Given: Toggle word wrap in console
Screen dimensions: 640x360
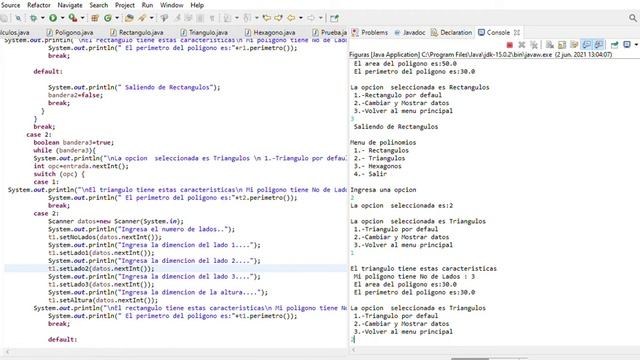Looking at the screenshot, I should 574,45.
